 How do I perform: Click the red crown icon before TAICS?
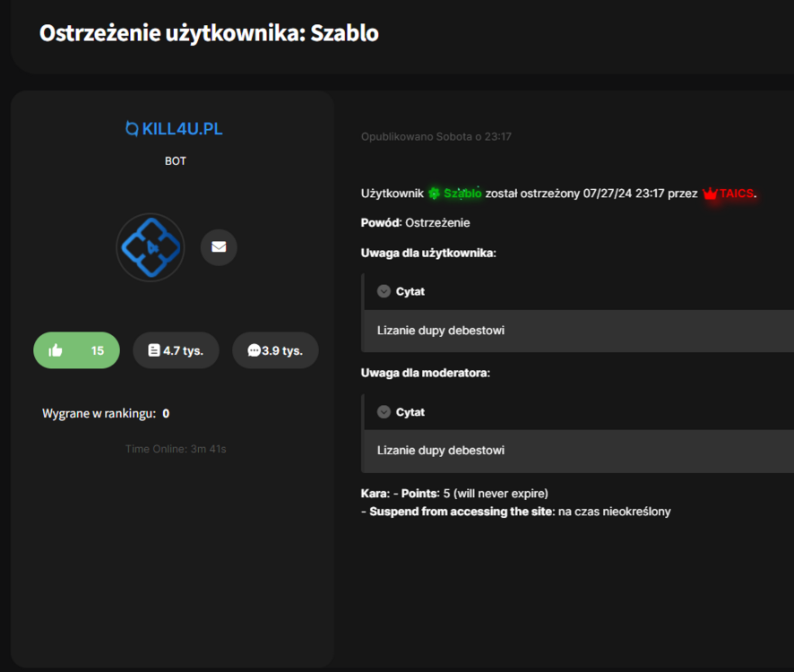[x=711, y=194]
